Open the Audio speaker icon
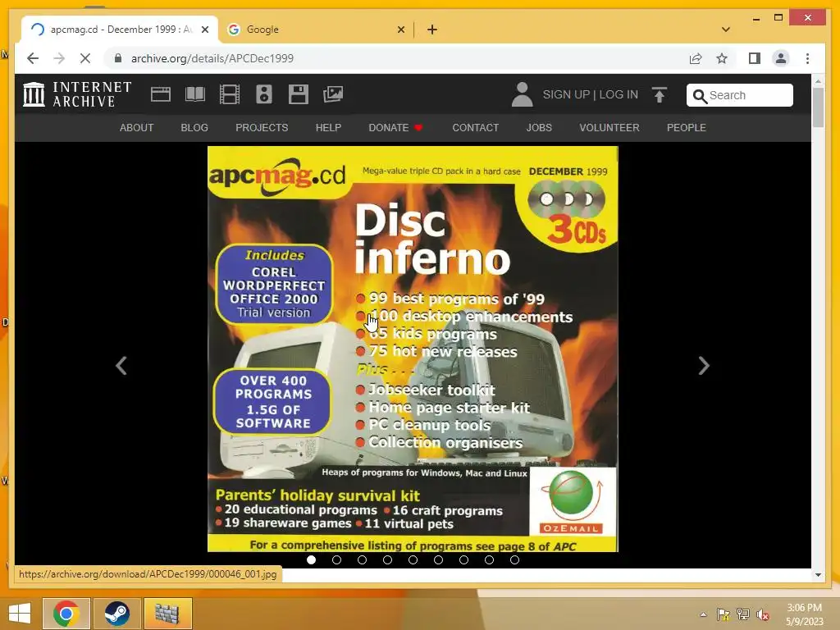Image resolution: width=840 pixels, height=630 pixels. tap(264, 94)
